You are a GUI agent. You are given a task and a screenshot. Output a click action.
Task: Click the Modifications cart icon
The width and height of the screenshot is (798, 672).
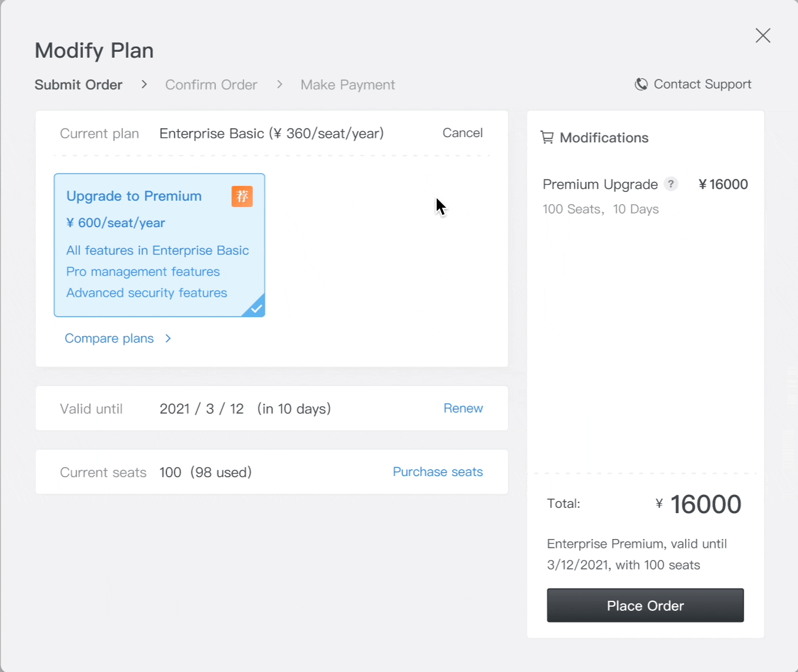[547, 138]
